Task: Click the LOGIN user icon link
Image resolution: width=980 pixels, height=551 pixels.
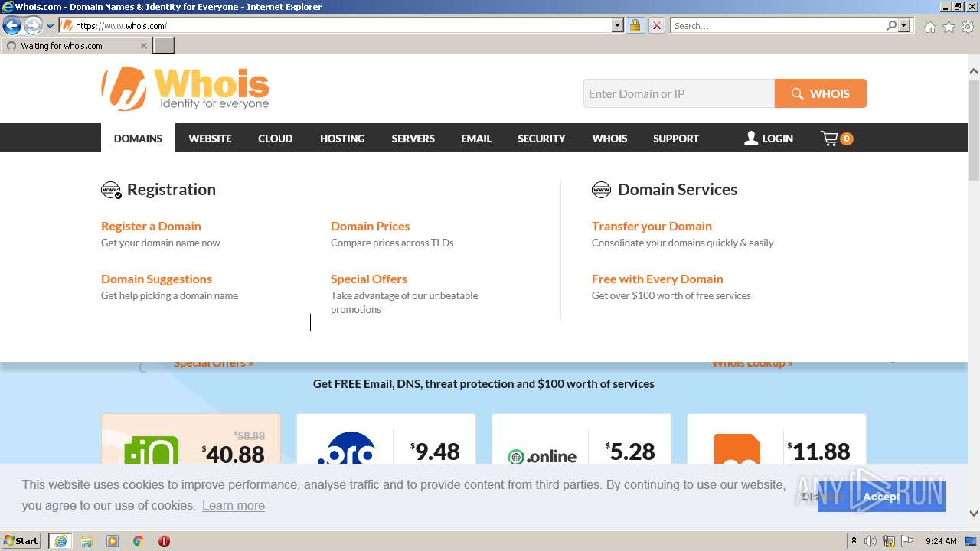Action: [x=769, y=139]
